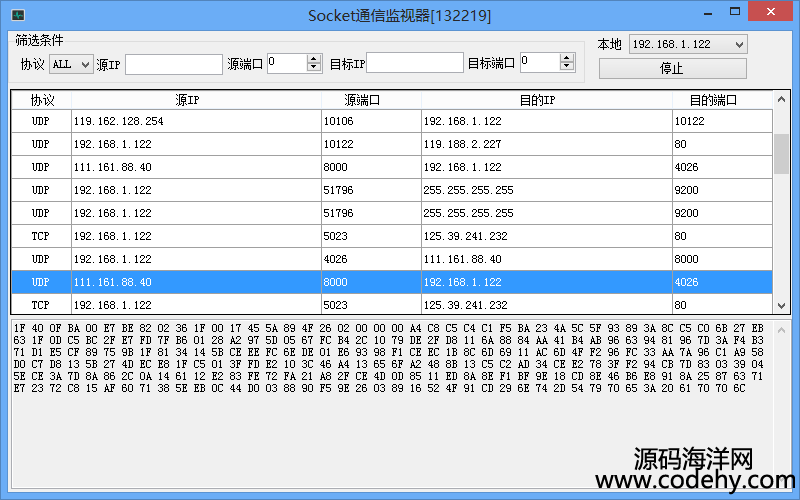Click the app icon in the title bar
This screenshot has height=500, width=800.
[18, 15]
